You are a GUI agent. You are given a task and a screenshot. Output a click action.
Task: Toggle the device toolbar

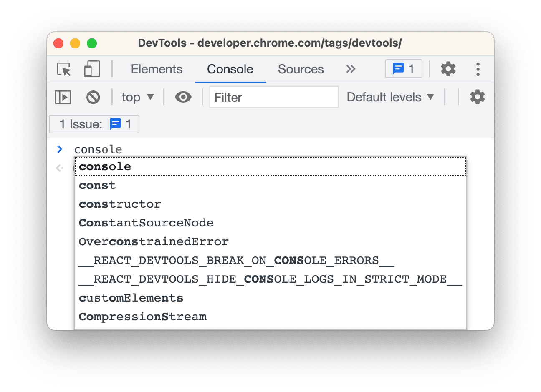pos(91,69)
